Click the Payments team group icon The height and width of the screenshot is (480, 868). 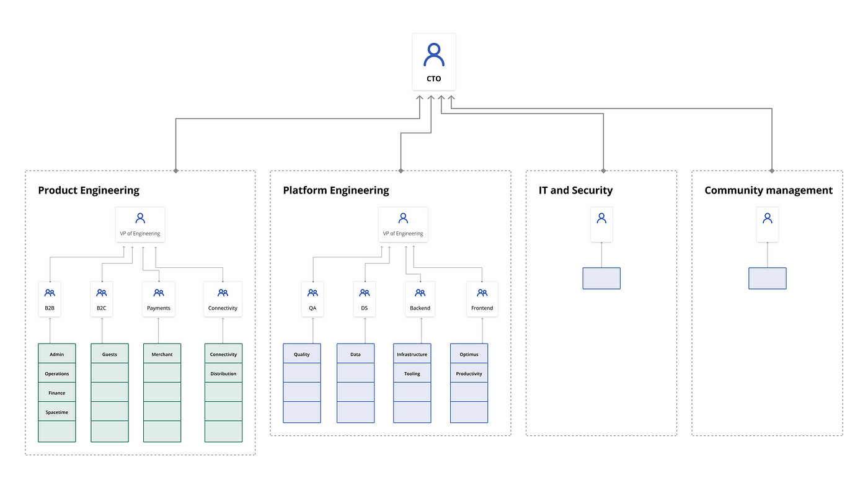point(159,293)
